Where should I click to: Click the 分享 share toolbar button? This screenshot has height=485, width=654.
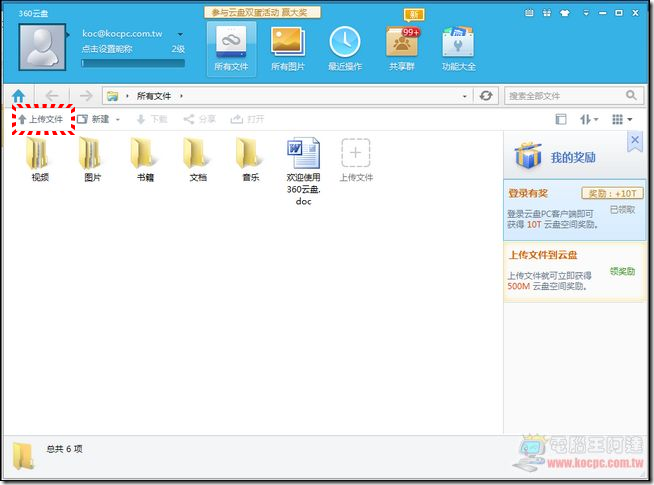coord(200,119)
